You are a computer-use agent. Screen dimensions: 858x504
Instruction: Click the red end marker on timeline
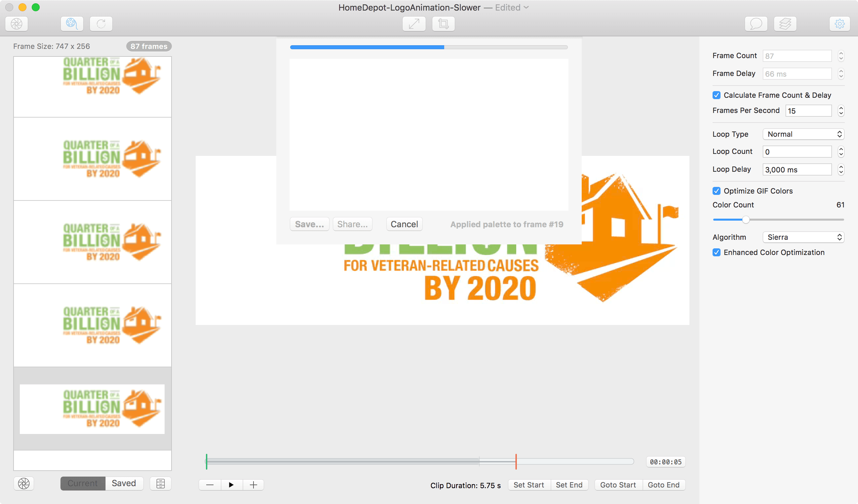pyautogui.click(x=516, y=462)
